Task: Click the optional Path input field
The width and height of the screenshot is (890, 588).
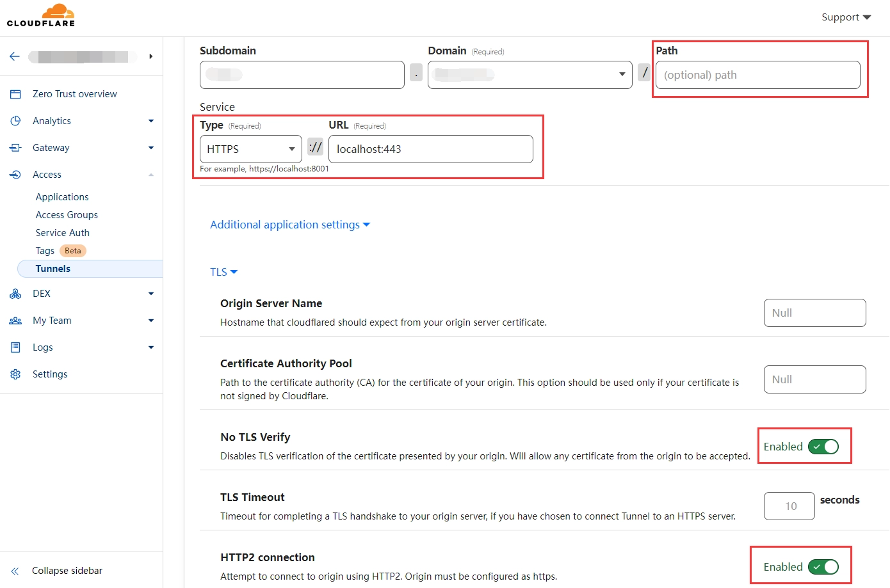Action: (757, 75)
